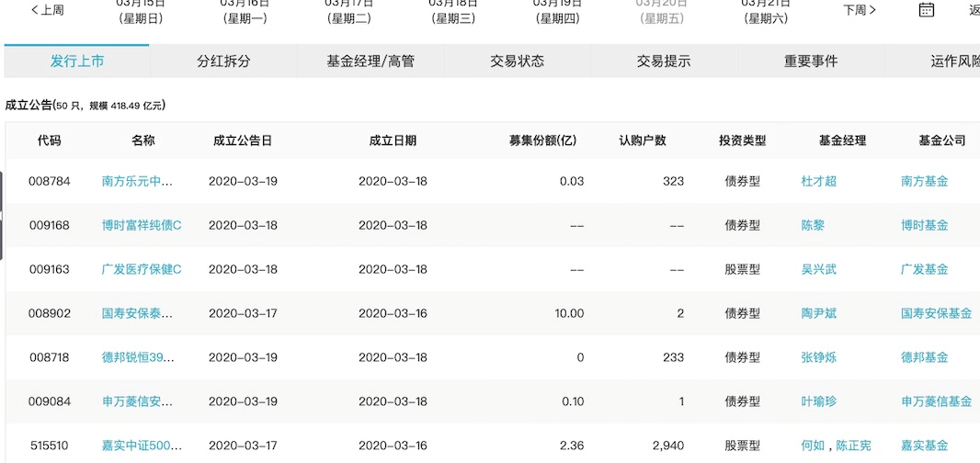
Task: Open fund manager 陈黎
Action: point(813,225)
